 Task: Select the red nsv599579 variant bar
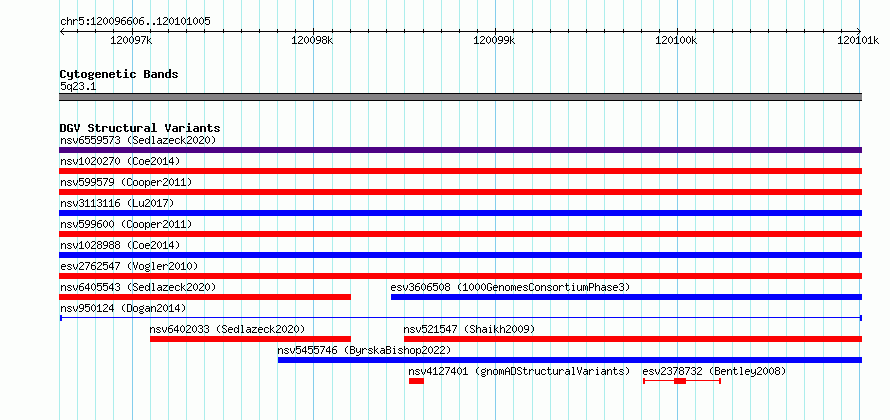tap(460, 192)
